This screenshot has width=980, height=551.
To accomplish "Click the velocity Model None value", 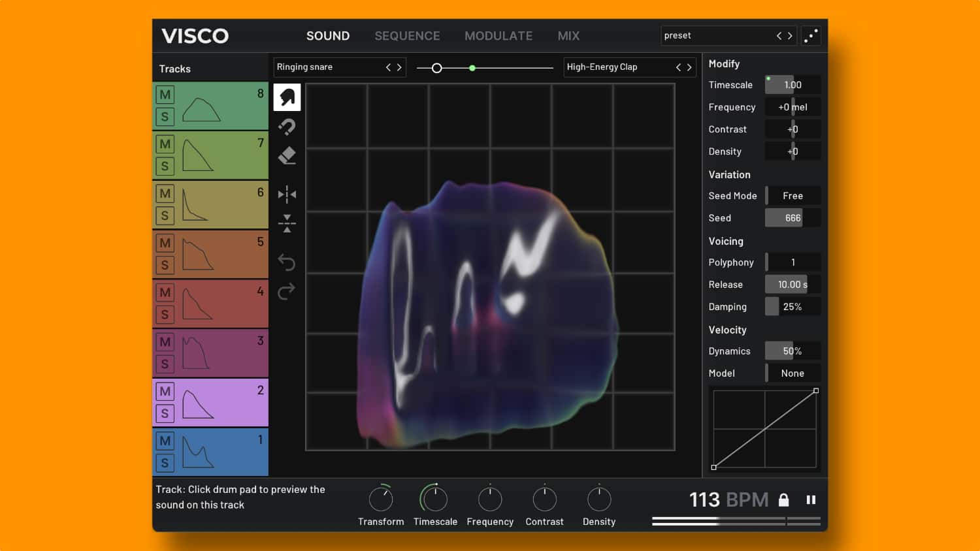I will coord(793,373).
